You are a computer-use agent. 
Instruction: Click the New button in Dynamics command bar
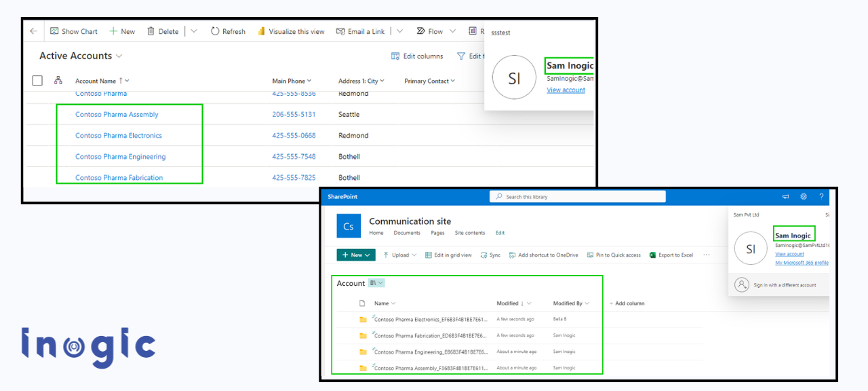122,31
